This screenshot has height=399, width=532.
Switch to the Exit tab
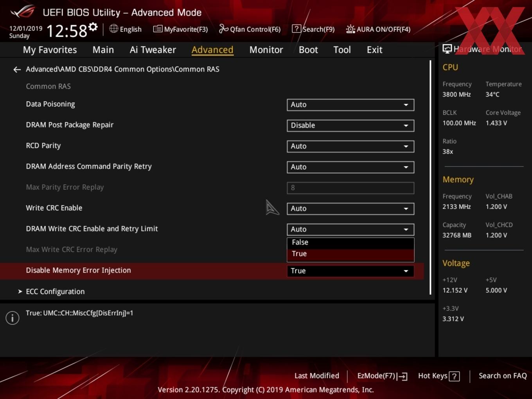pyautogui.click(x=374, y=50)
